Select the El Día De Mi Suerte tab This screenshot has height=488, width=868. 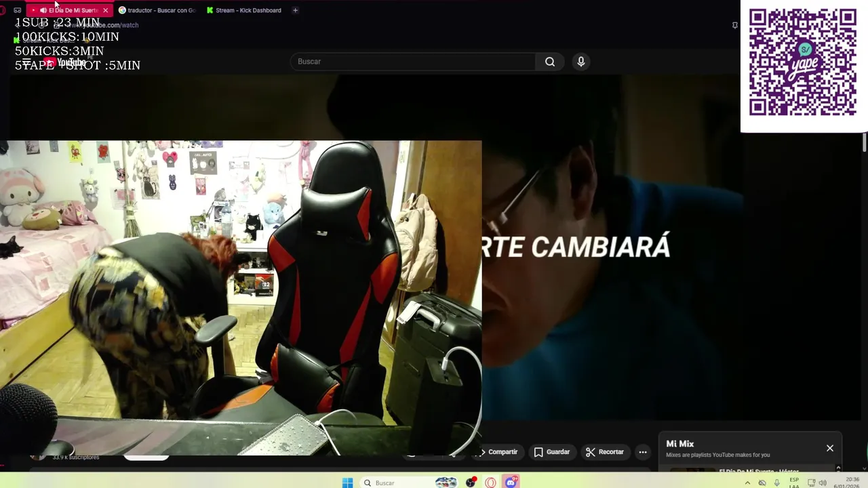68,10
